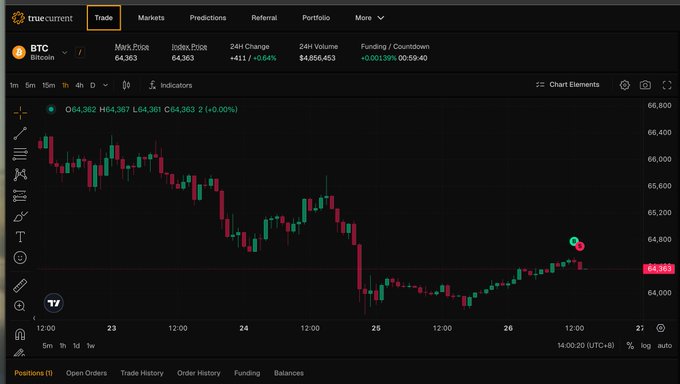Click the red S sell marker
The height and width of the screenshot is (384, 680).
pos(580,246)
